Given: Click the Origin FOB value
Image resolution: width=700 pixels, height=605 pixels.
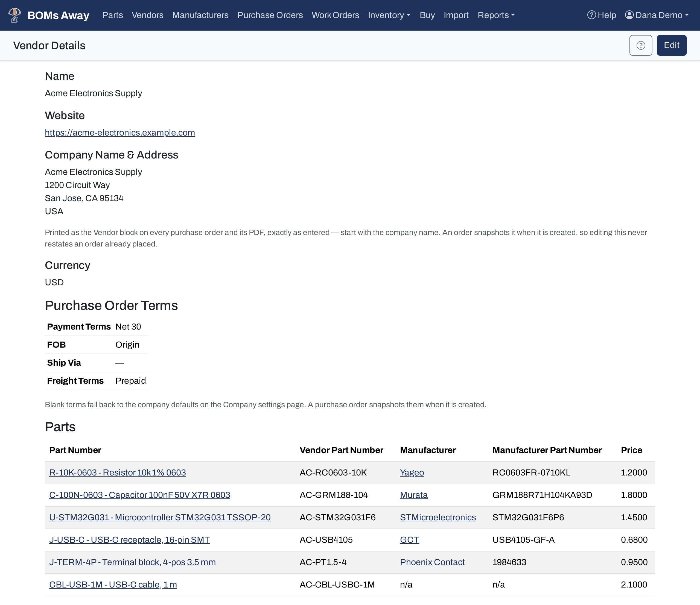Looking at the screenshot, I should [127, 345].
